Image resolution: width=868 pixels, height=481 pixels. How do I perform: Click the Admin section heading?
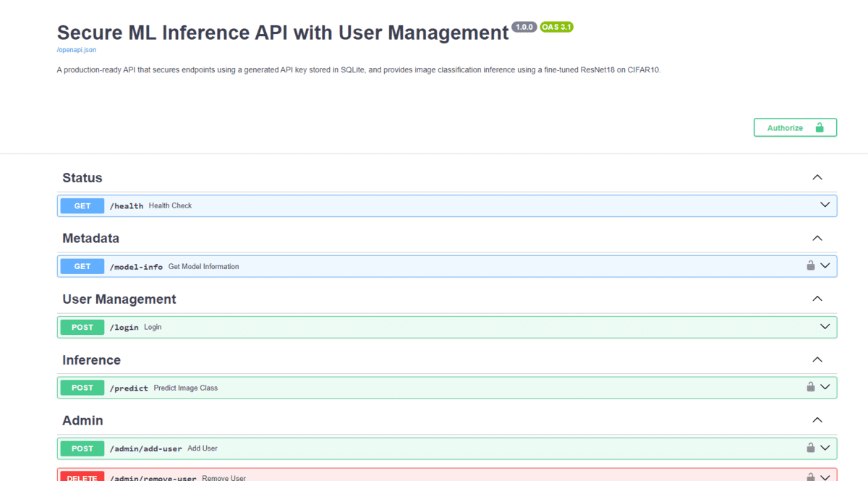(x=82, y=421)
